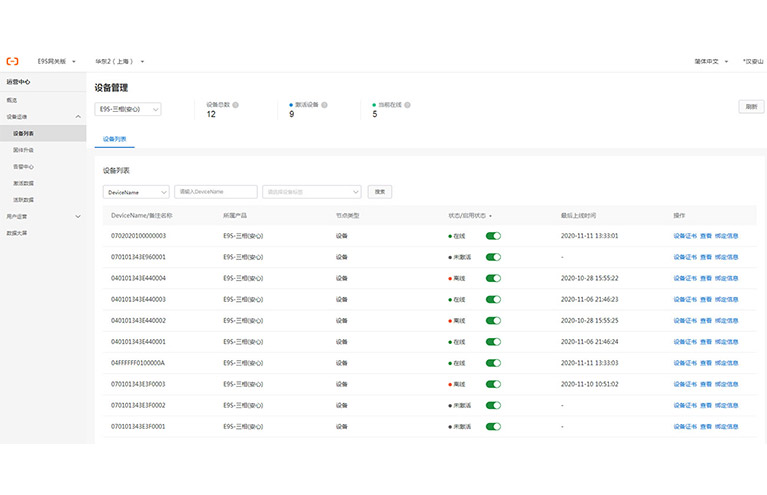Open info tooltip beside total devices count

click(x=235, y=105)
